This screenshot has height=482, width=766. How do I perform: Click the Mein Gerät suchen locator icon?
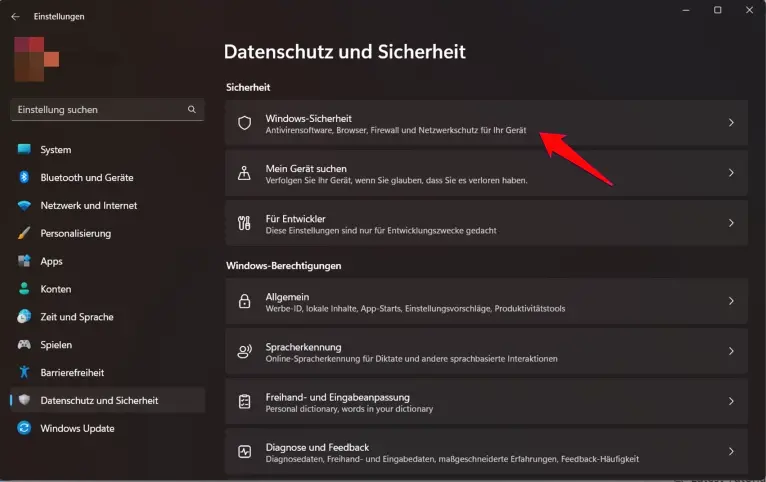click(244, 173)
